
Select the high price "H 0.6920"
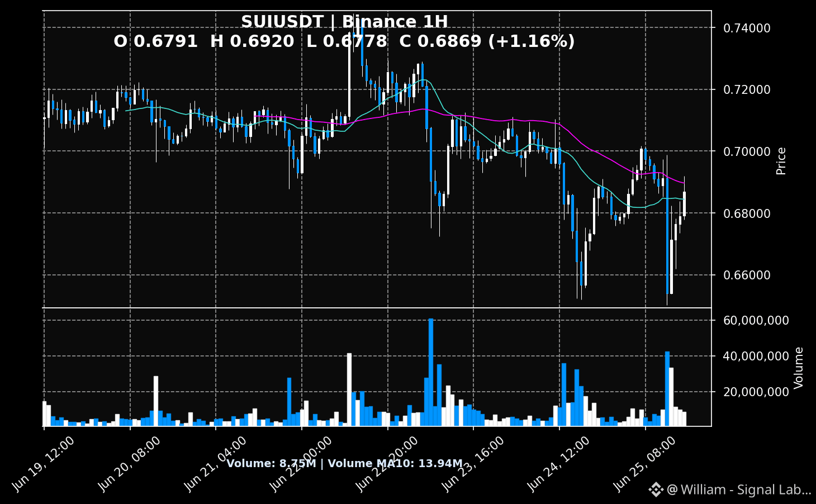coord(252,41)
